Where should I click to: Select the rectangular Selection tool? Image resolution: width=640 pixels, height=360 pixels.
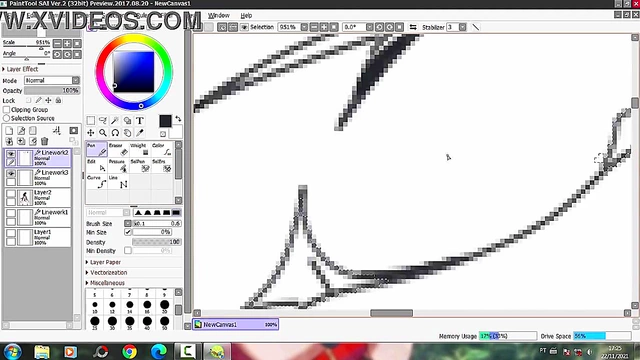click(x=91, y=120)
